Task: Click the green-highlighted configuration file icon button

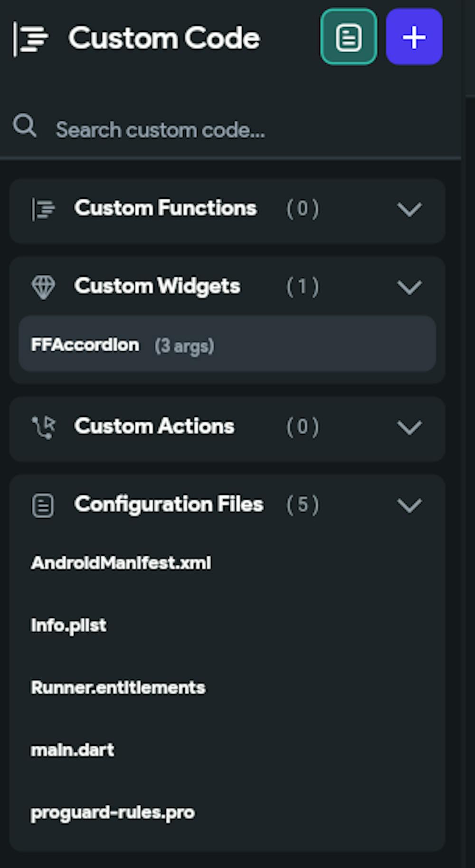Action: 349,37
